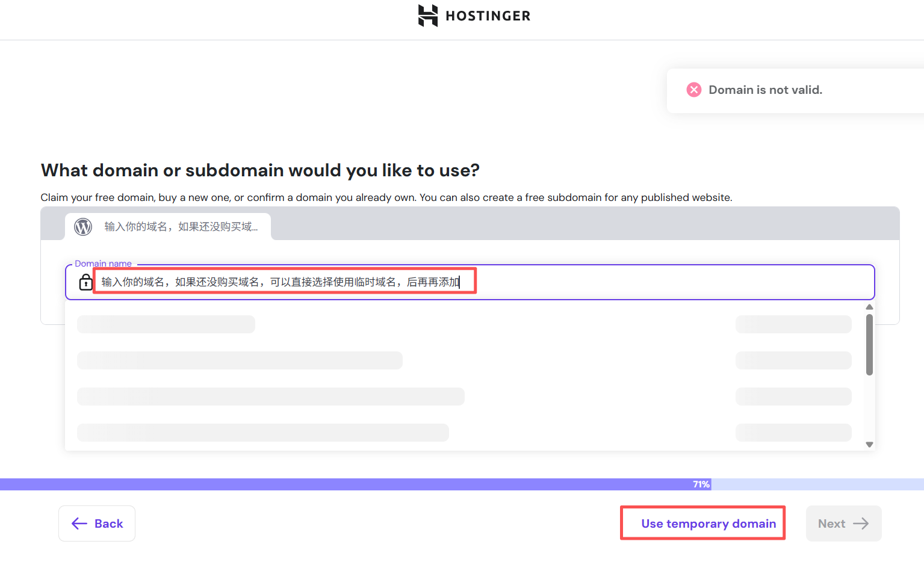Viewport: 924px width, 562px height.
Task: Click the 71% progress bar
Action: tap(700, 484)
